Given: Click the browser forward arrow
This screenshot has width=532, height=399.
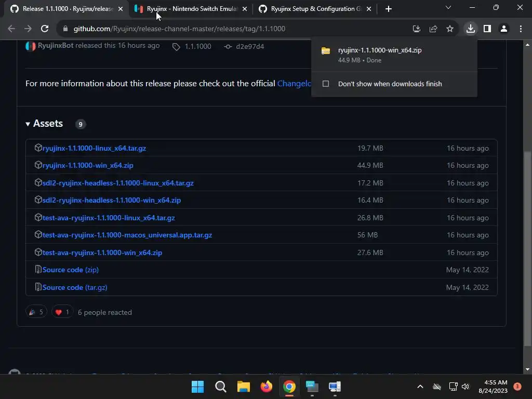Looking at the screenshot, I should coord(28,29).
